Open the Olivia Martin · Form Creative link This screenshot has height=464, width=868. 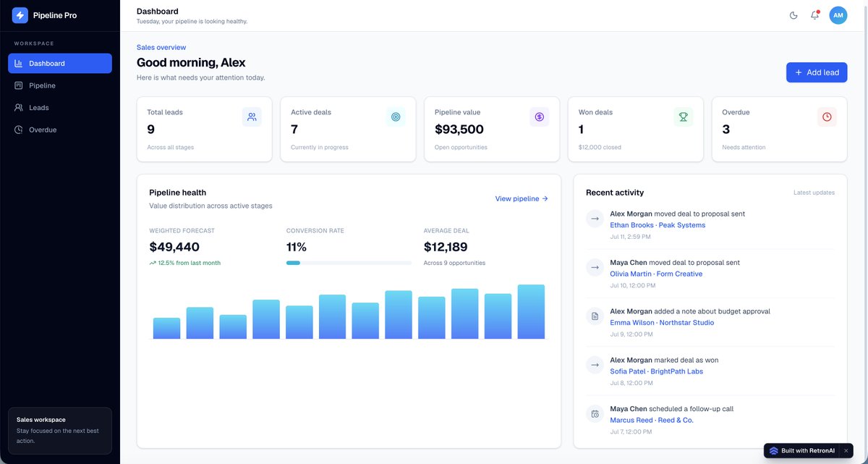[x=656, y=274]
